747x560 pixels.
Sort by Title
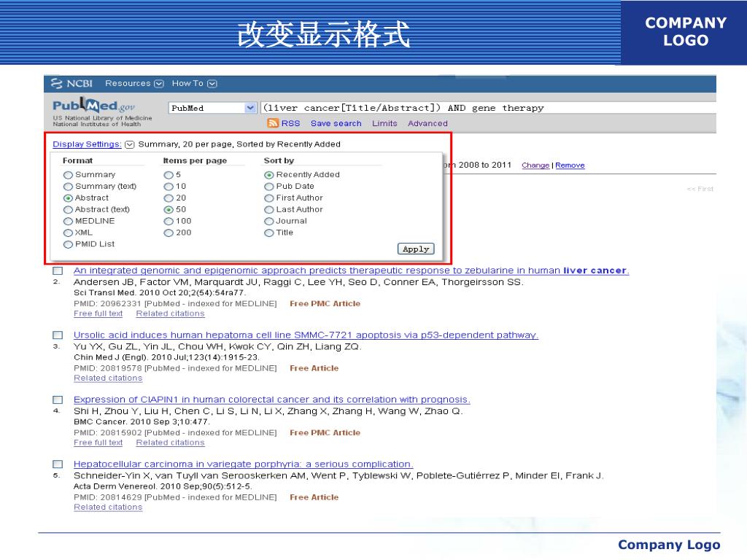point(269,233)
